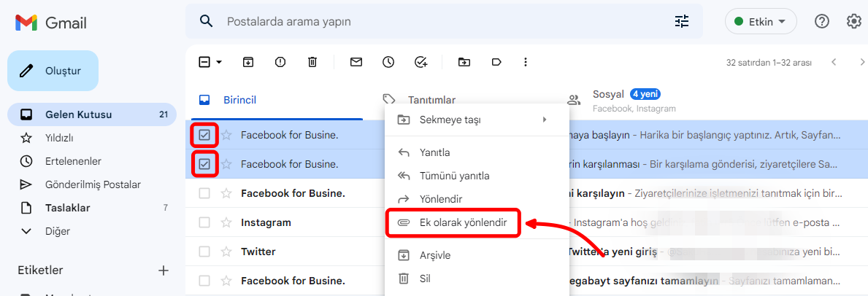The height and width of the screenshot is (296, 868).
Task: Expand the Sekmeye taşı submenu
Action: click(x=477, y=120)
